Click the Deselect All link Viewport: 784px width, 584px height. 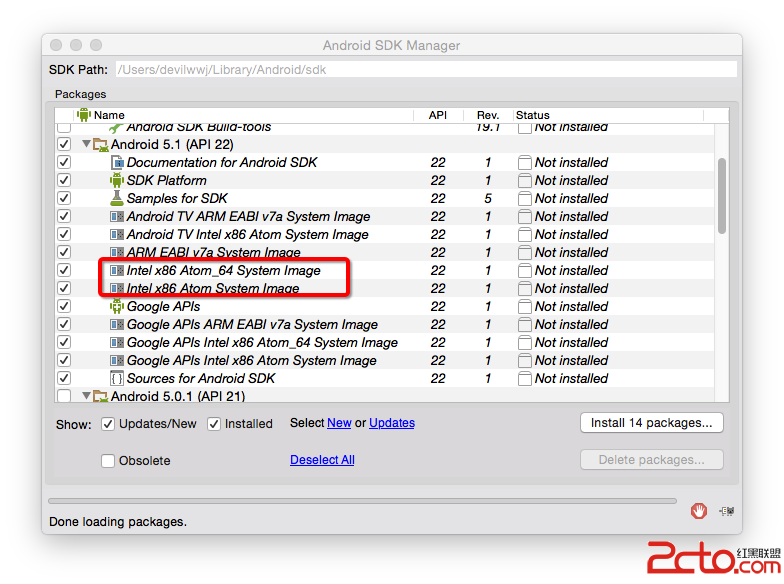322,460
